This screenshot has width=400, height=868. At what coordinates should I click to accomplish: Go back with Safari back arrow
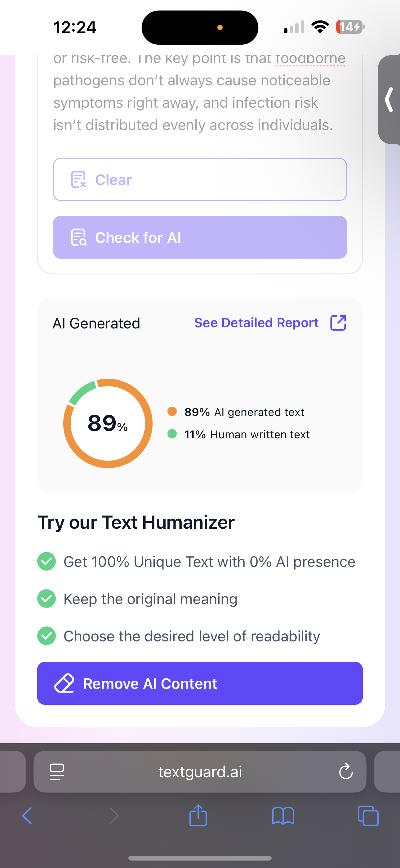27,816
